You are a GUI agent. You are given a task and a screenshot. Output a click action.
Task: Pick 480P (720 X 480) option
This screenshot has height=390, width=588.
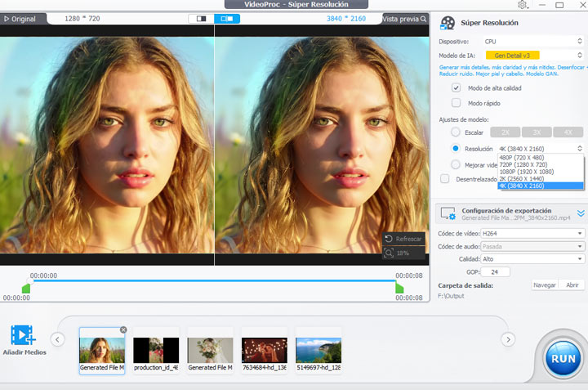pyautogui.click(x=541, y=158)
